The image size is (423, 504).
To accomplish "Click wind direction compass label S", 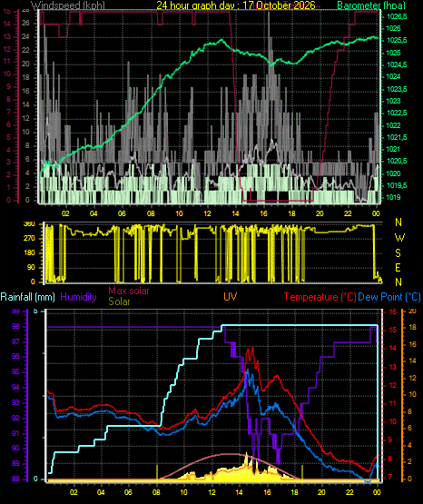I will pyautogui.click(x=398, y=253).
